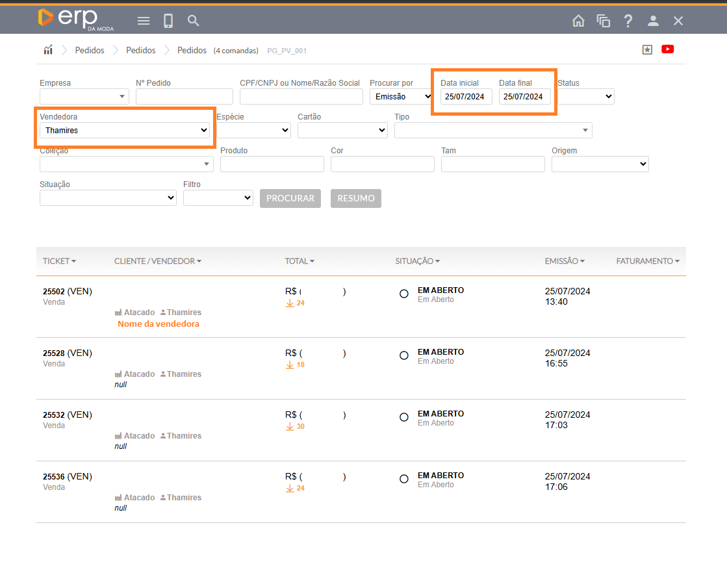Select the radio circle for ticket 25528

[x=404, y=355]
